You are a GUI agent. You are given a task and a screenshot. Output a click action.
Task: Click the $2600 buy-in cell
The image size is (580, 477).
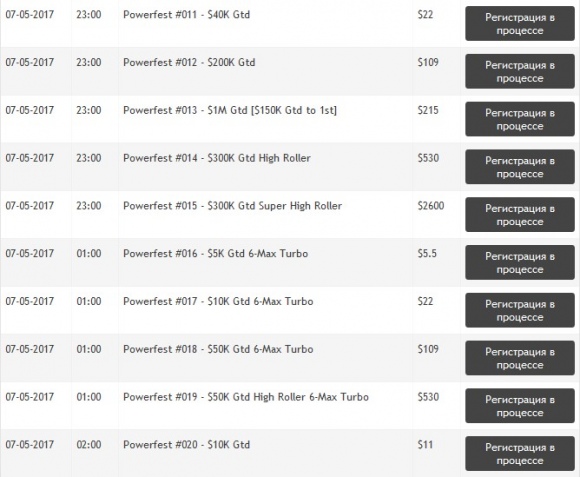pos(431,206)
